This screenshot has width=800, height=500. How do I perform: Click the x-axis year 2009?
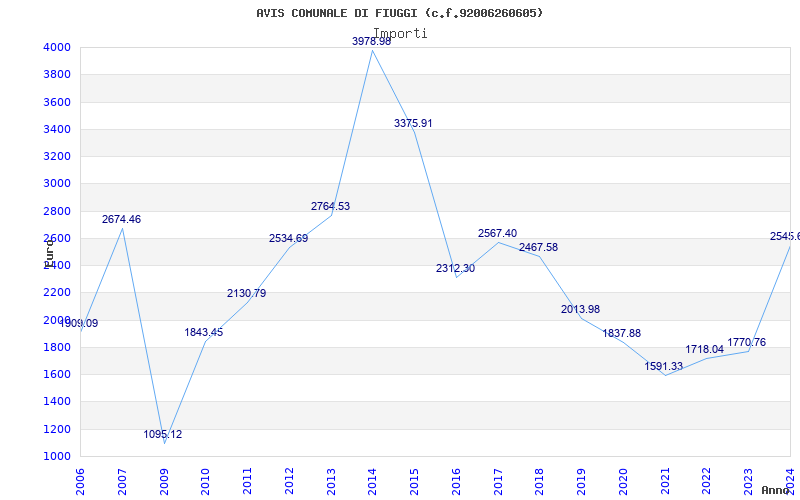(x=164, y=482)
